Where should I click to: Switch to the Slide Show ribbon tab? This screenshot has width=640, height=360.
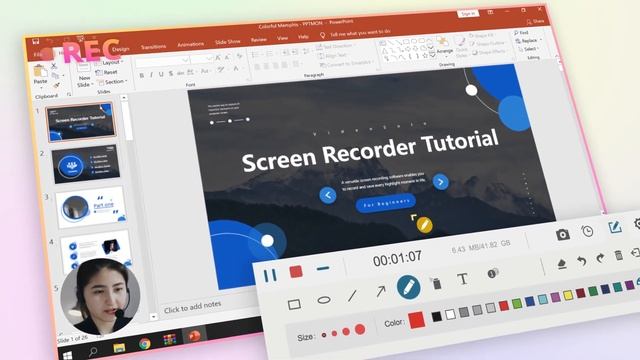(228, 42)
